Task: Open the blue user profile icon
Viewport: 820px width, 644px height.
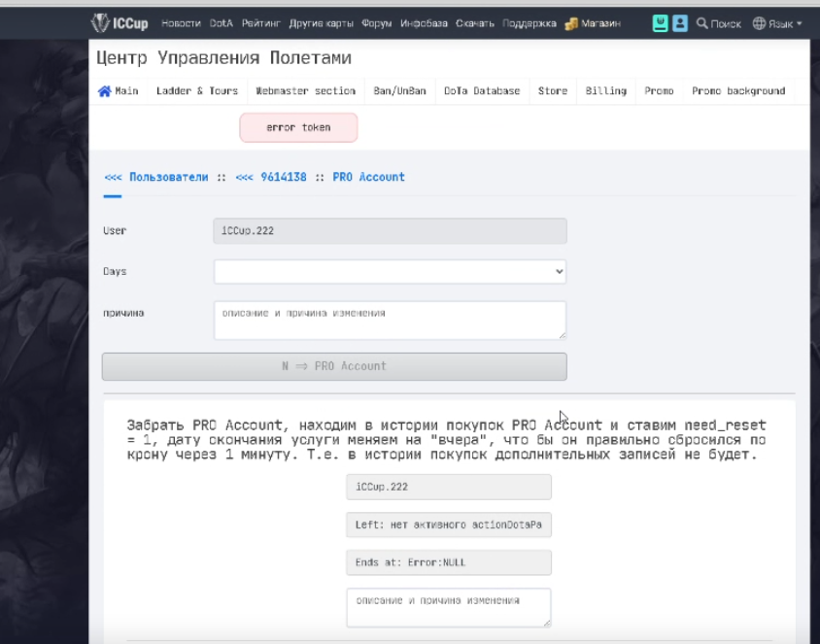Action: pyautogui.click(x=680, y=23)
